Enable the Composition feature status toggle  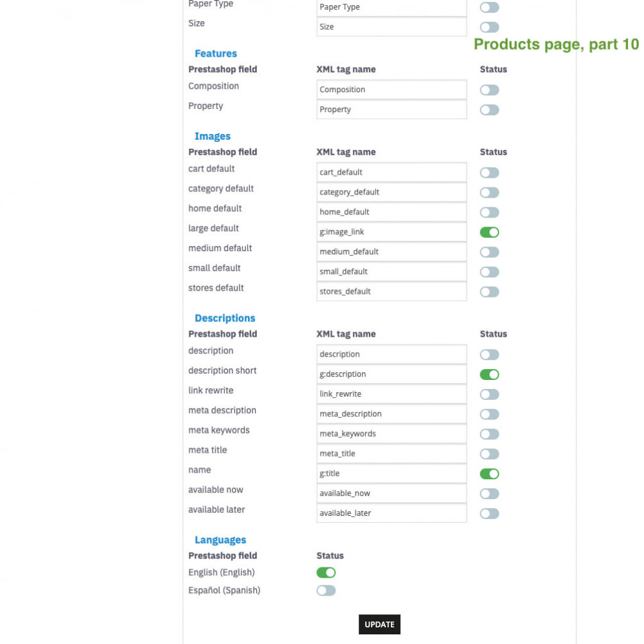[489, 90]
